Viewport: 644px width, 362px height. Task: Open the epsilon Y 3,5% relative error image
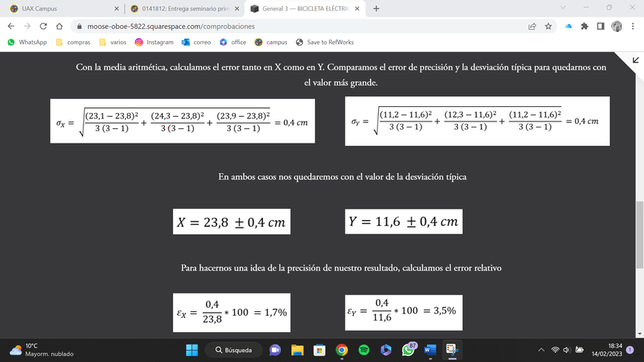click(404, 313)
